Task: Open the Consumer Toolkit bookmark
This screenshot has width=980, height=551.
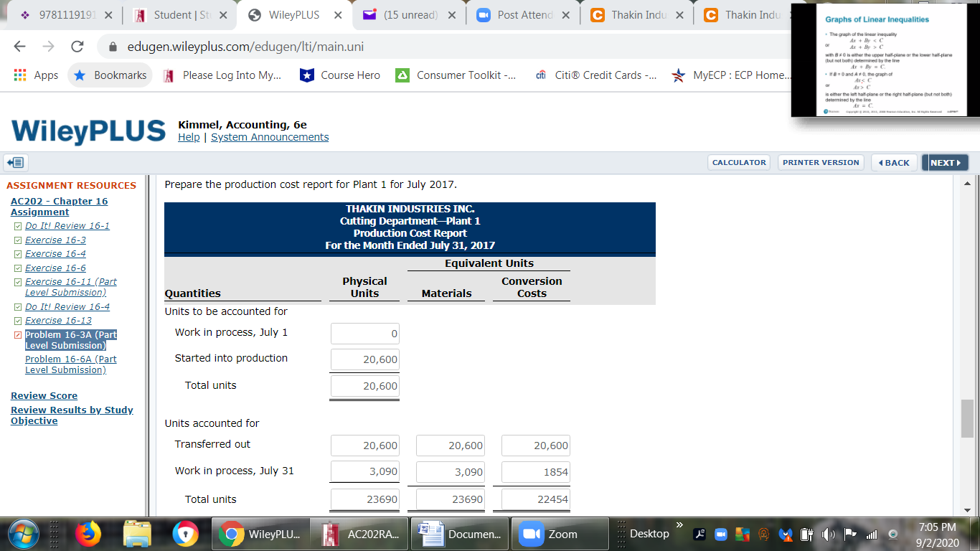Action: pyautogui.click(x=455, y=75)
